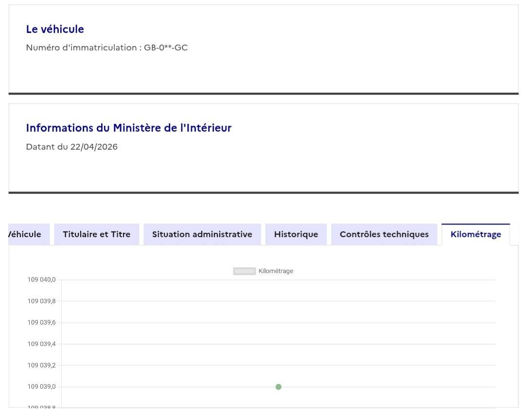The image size is (525, 420).
Task: Select the Kilométrage tab
Action: [476, 234]
